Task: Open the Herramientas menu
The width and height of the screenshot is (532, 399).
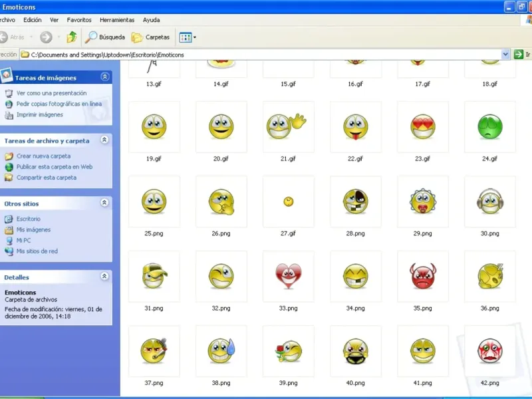Action: [117, 20]
